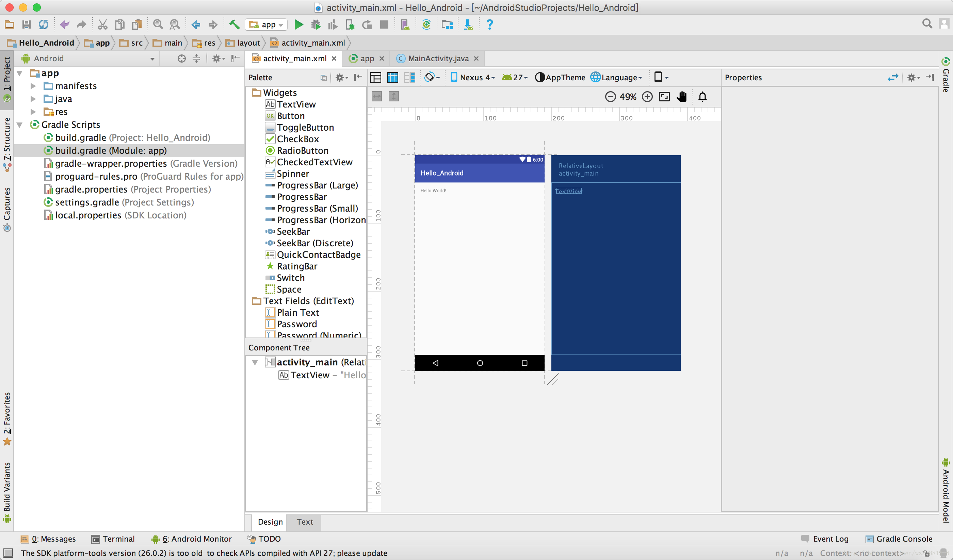Click the Make Project hammer icon
Viewport: 953px width, 560px height.
click(x=235, y=24)
